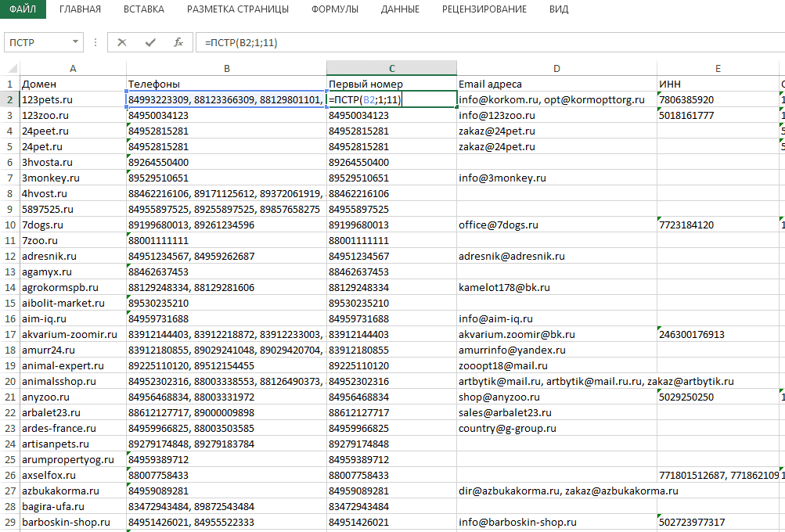The height and width of the screenshot is (532, 785).
Task: Select column B by its header
Action: point(227,68)
